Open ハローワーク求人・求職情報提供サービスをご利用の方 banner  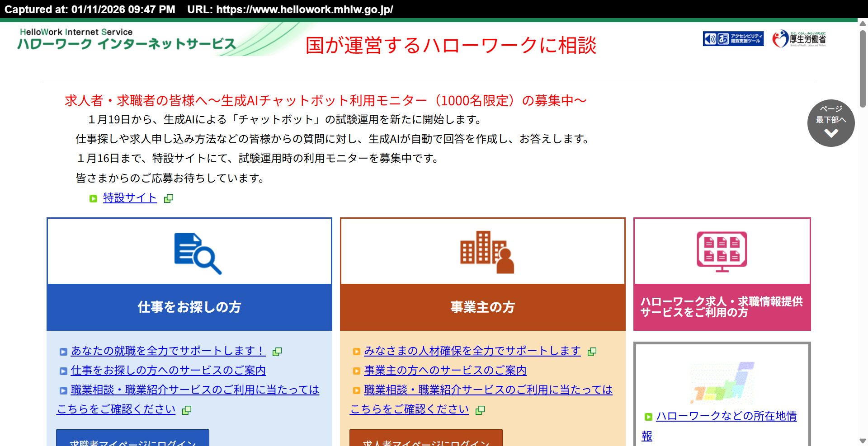722,307
